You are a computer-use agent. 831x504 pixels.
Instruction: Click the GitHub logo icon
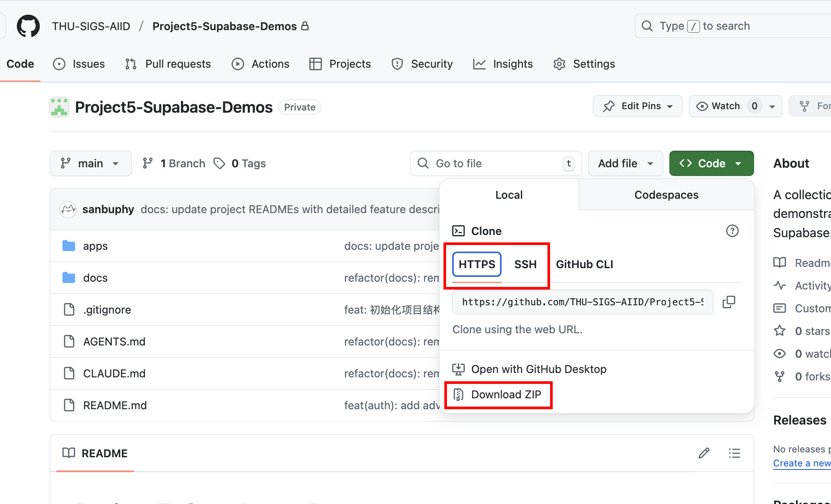point(28,26)
